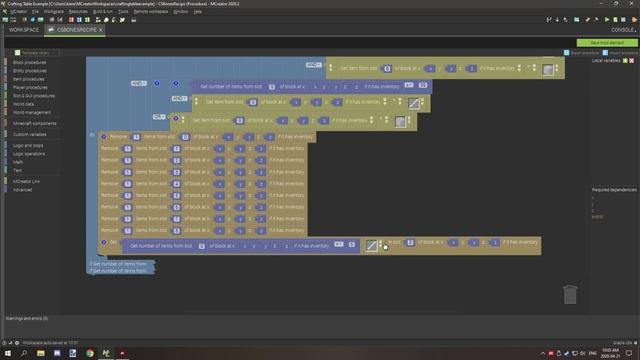Open Player procedures category
This screenshot has width=640, height=360.
pos(30,87)
